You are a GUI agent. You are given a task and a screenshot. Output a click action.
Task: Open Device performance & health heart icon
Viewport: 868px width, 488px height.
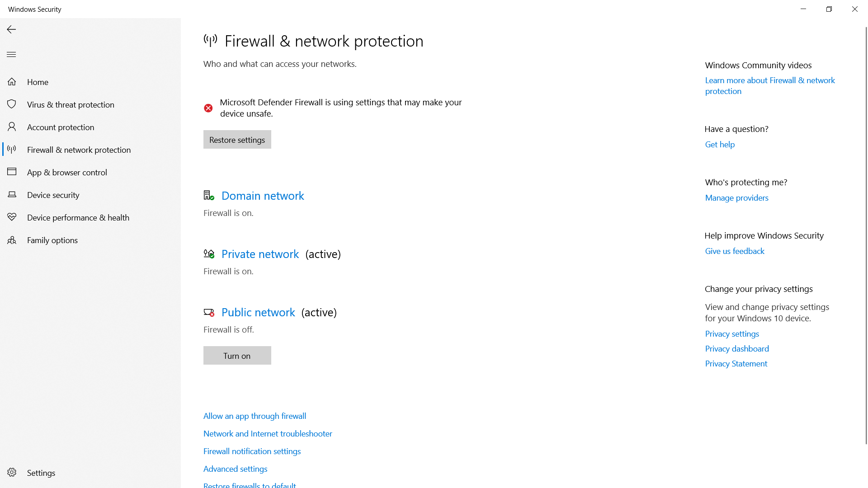coord(12,217)
